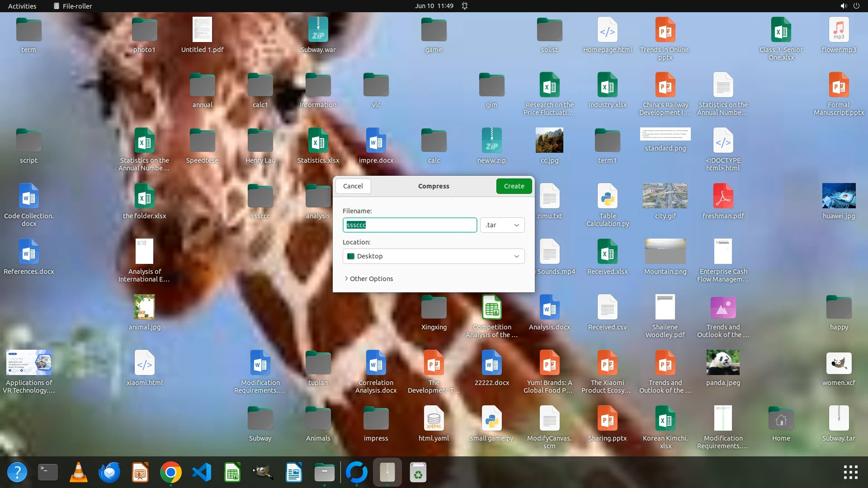This screenshot has height=488, width=868.
Task: Open LibreOffice Calc in the dock
Action: coord(232,473)
